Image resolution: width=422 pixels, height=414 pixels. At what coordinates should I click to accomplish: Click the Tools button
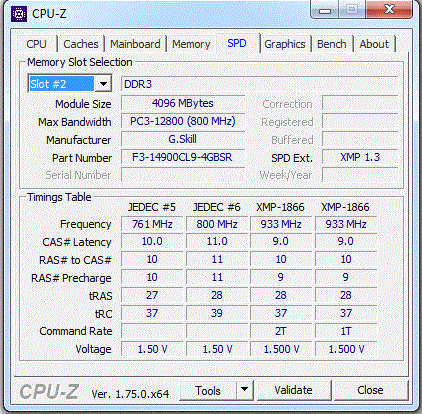(x=208, y=390)
